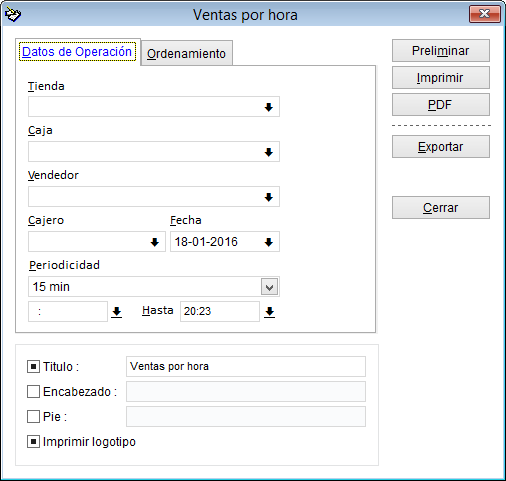Click the PDF button
The width and height of the screenshot is (506, 481).
click(441, 105)
